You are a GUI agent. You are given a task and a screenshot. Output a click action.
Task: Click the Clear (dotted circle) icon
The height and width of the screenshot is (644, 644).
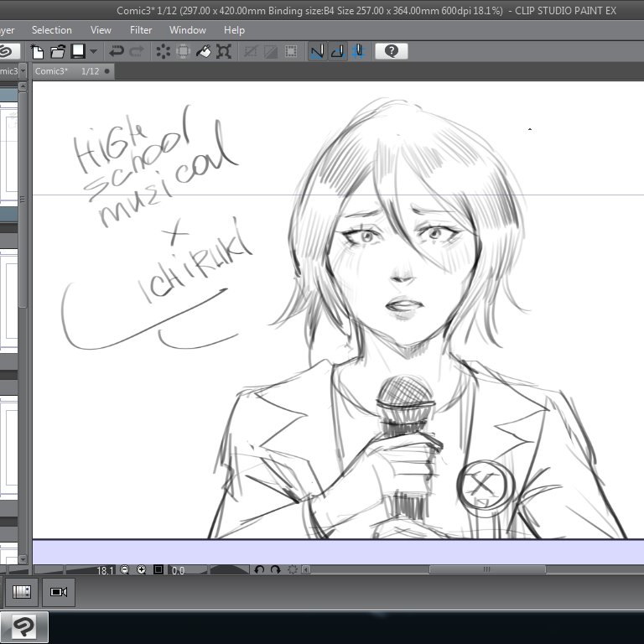163,52
